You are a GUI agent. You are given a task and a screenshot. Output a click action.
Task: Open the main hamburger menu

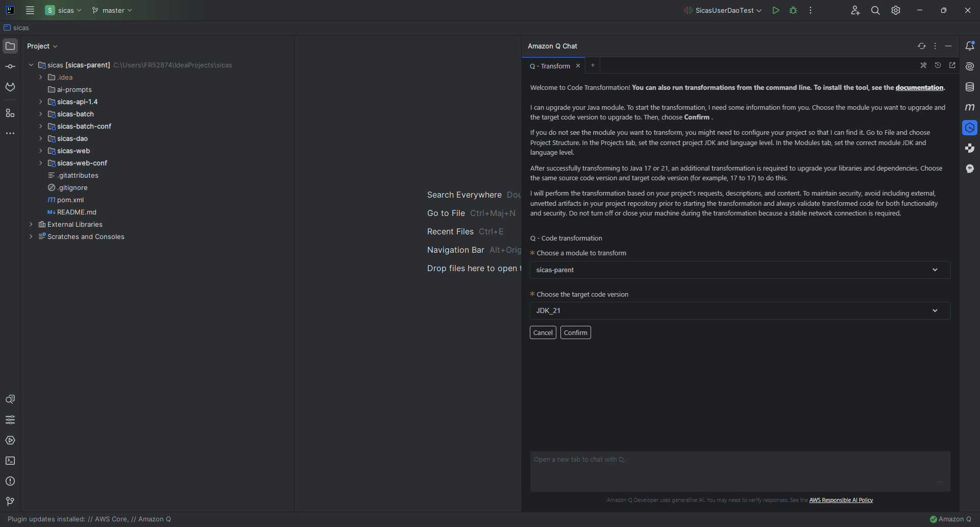point(30,10)
